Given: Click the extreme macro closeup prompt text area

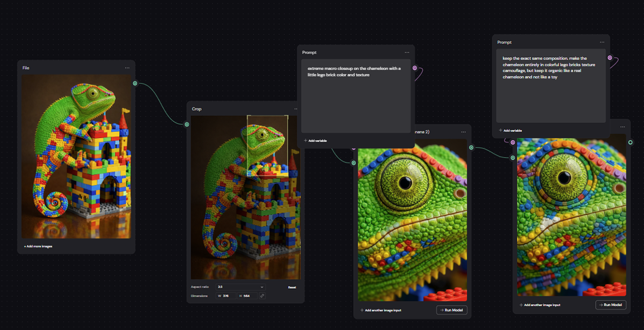Looking at the screenshot, I should (356, 96).
